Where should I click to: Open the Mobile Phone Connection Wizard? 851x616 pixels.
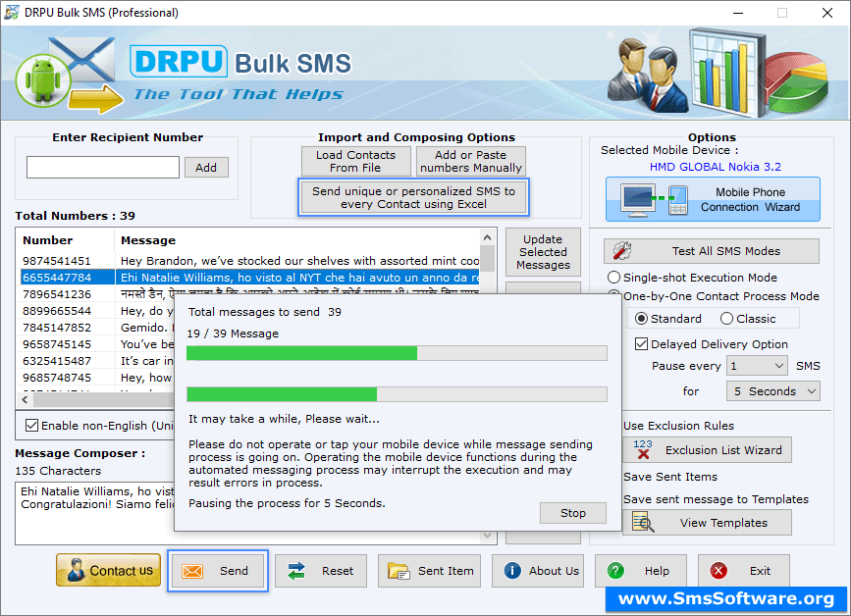point(713,199)
